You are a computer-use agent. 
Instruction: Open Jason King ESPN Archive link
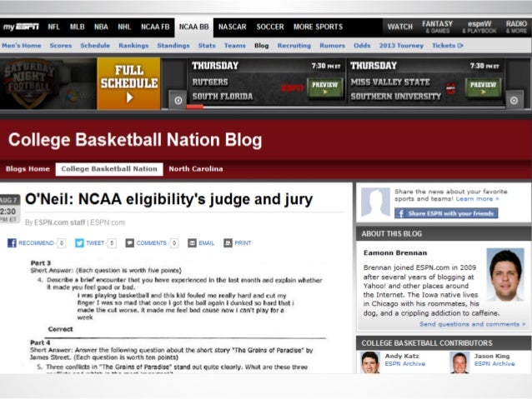(x=494, y=364)
